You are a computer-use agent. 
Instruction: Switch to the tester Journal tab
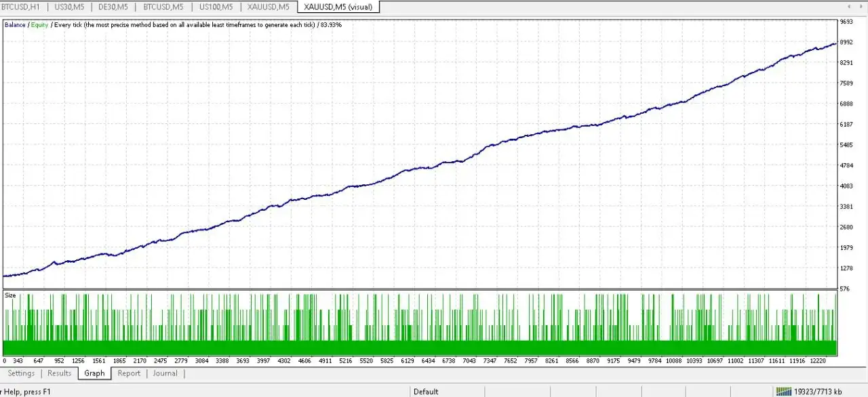[x=165, y=373]
